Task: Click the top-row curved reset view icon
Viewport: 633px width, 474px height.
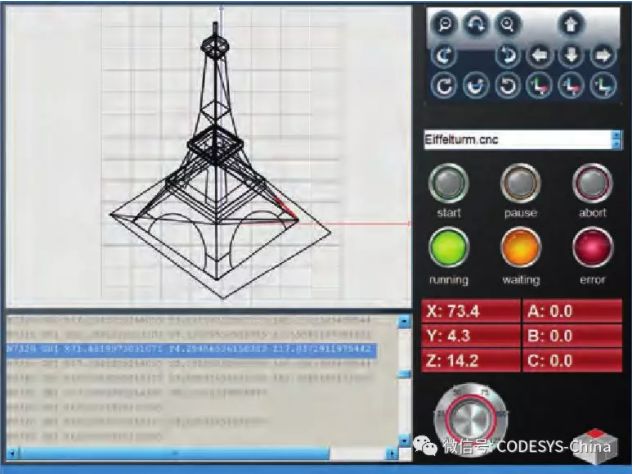Action: (x=476, y=24)
